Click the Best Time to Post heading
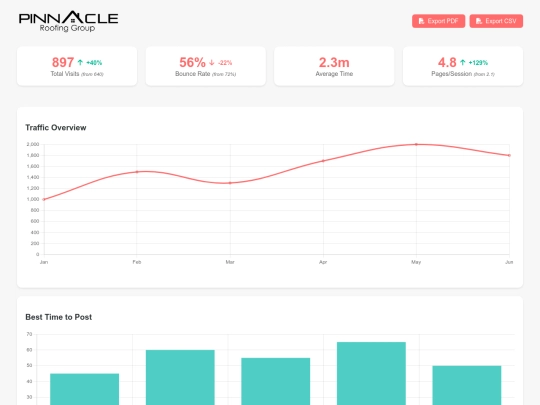 (59, 317)
